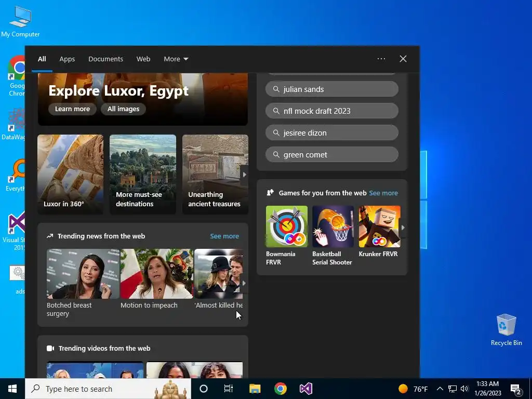This screenshot has height=399, width=532.
Task: Switch to the Documents tab
Action: 105,59
